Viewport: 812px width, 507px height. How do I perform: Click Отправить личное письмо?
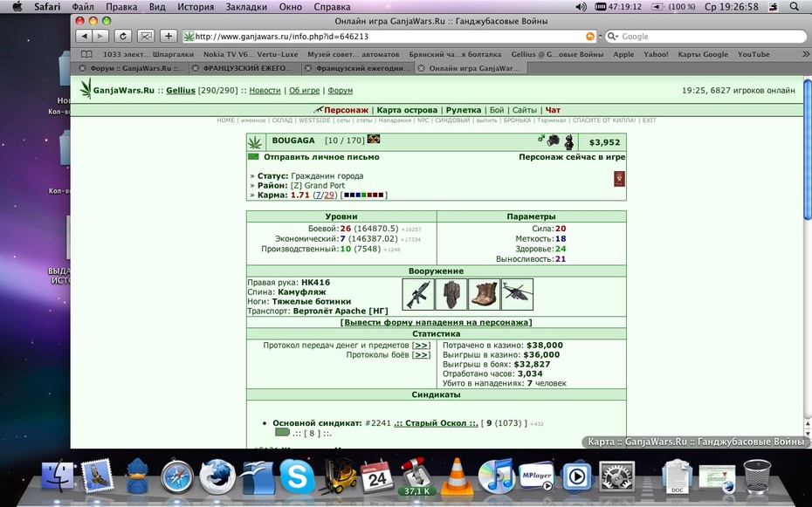321,157
